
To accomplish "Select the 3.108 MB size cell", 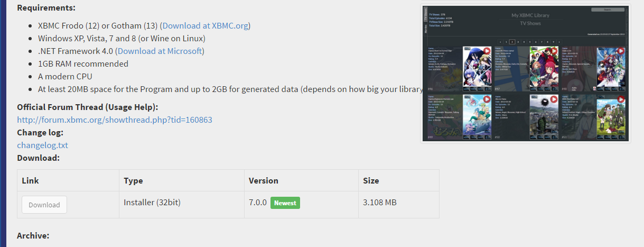I will pos(398,205).
